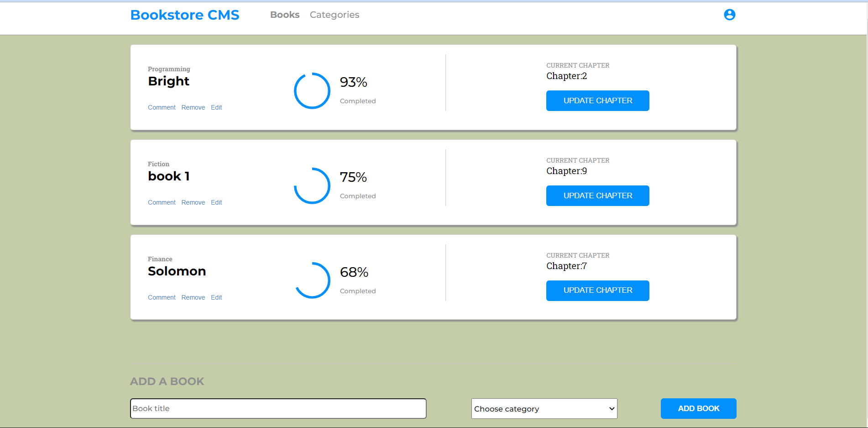
Task: Remove the Bright book
Action: 193,107
